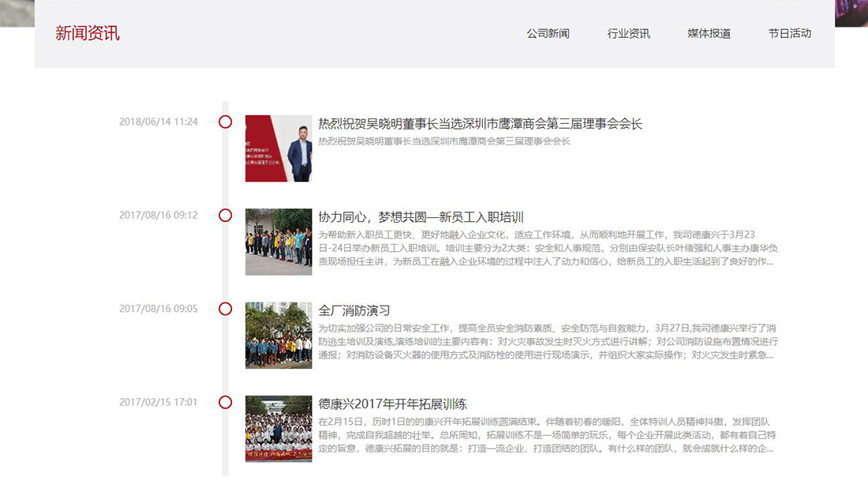Click the 2018/06/14 11:24 date label
Viewport: 868px width, 488px height.
tap(159, 122)
